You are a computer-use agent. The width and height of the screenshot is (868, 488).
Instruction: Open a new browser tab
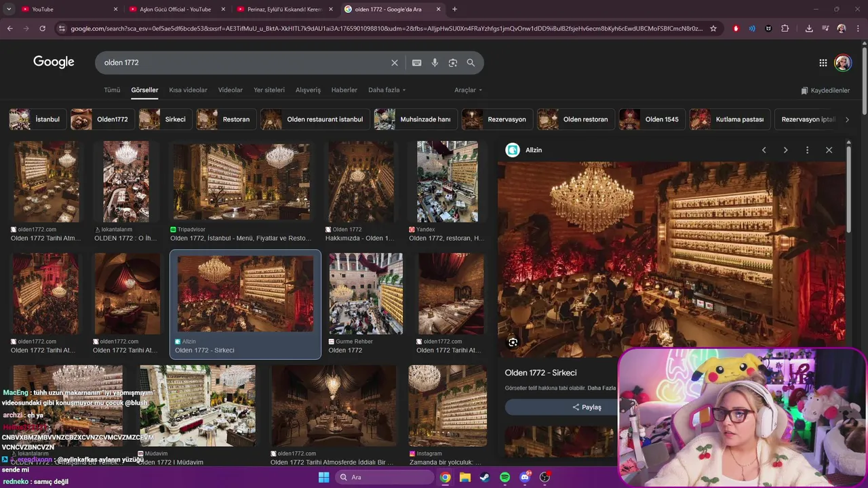tap(454, 9)
